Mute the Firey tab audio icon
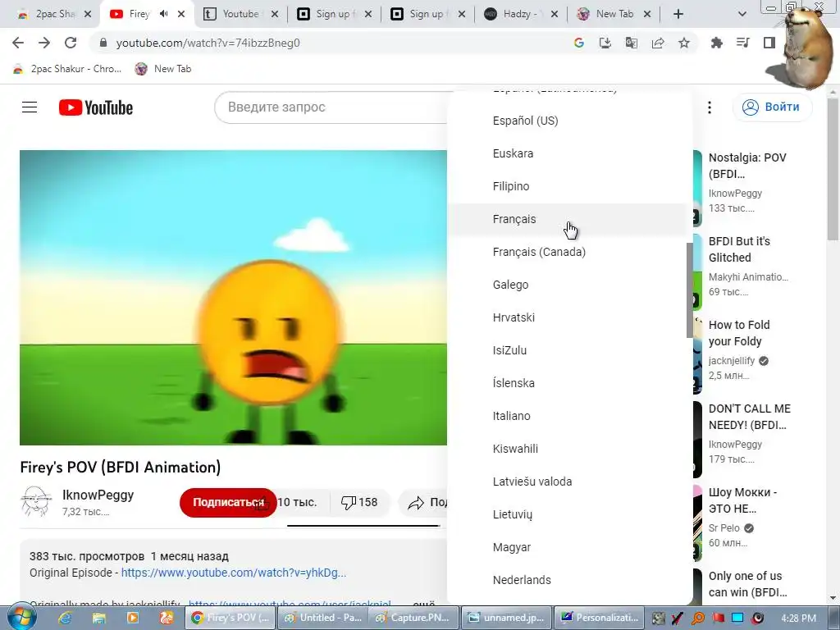This screenshot has height=630, width=840. [x=164, y=13]
